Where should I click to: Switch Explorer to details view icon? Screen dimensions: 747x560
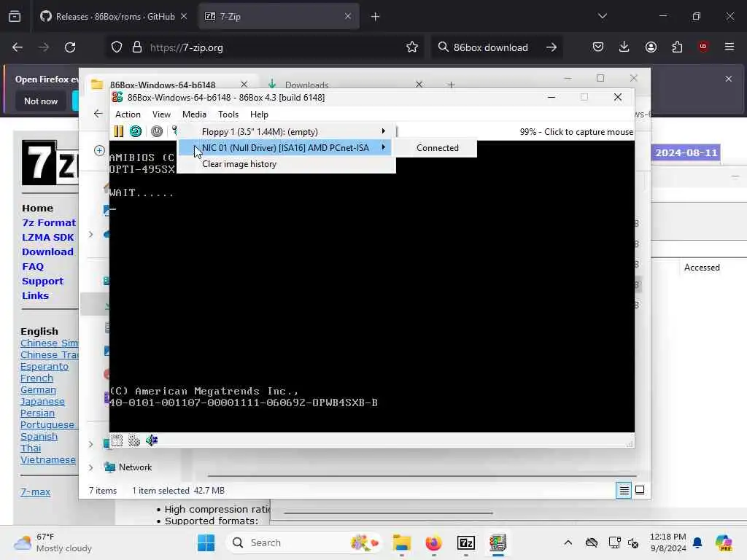point(624,490)
